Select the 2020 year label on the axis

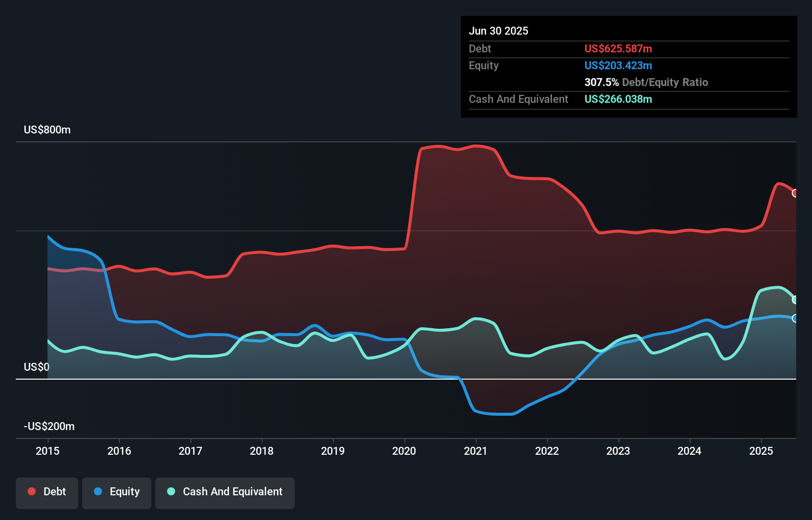point(404,451)
